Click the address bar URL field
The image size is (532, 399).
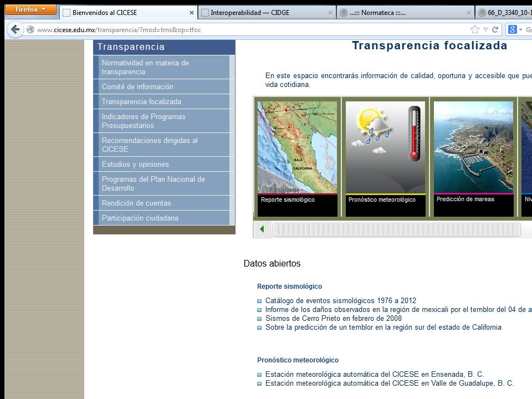(251, 29)
